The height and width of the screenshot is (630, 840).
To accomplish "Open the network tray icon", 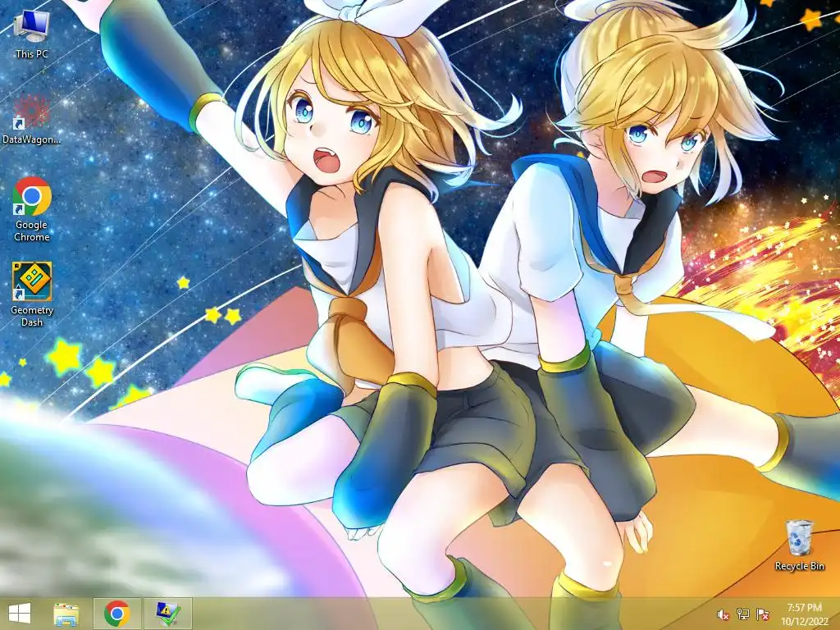I will (742, 614).
